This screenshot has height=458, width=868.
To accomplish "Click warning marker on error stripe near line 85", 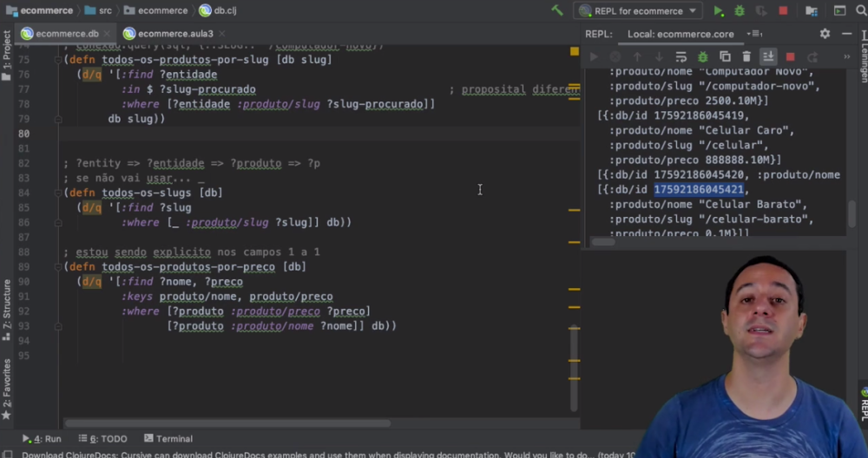I will 574,210.
